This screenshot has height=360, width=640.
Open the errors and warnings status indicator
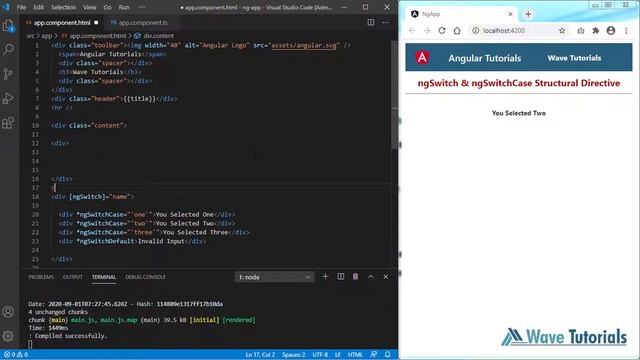pos(16,355)
